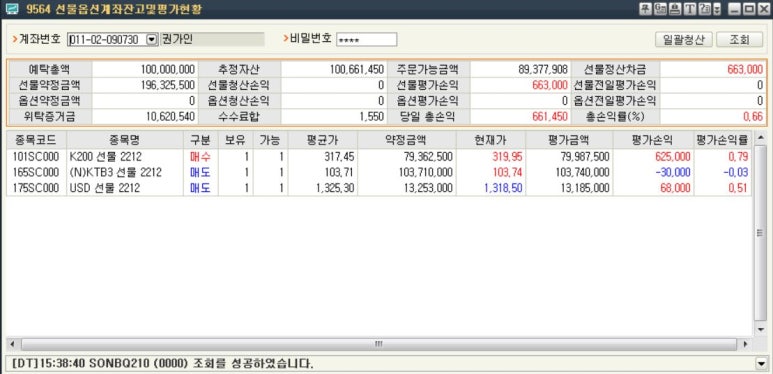The image size is (773, 374).
Task: Open the account number dropdown
Action: coord(152,40)
